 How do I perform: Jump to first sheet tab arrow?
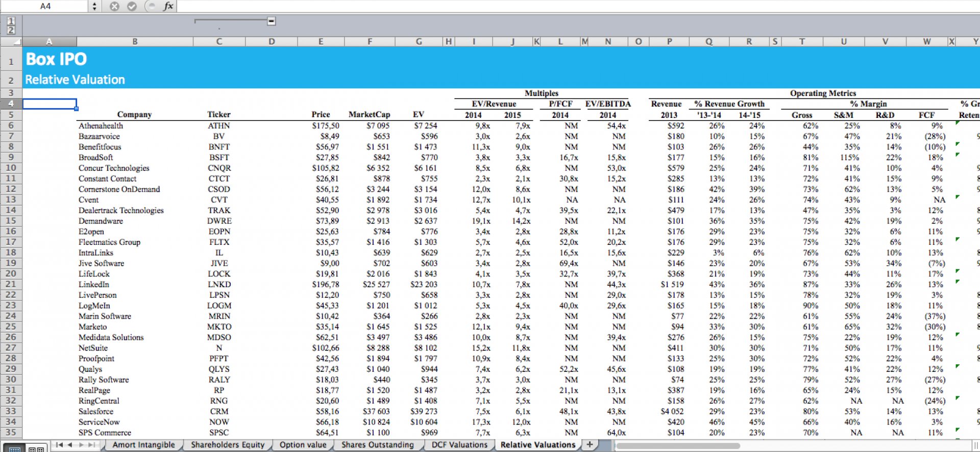pyautogui.click(x=59, y=445)
